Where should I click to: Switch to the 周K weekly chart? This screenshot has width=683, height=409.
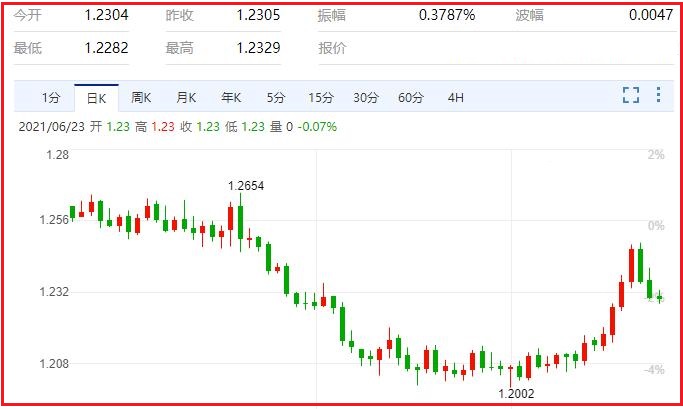[141, 98]
